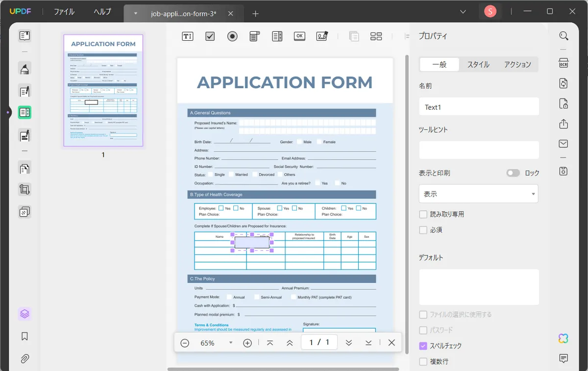Check the 読み取り専用 checkbox
Viewport: 588px width, 371px height.
pos(423,214)
